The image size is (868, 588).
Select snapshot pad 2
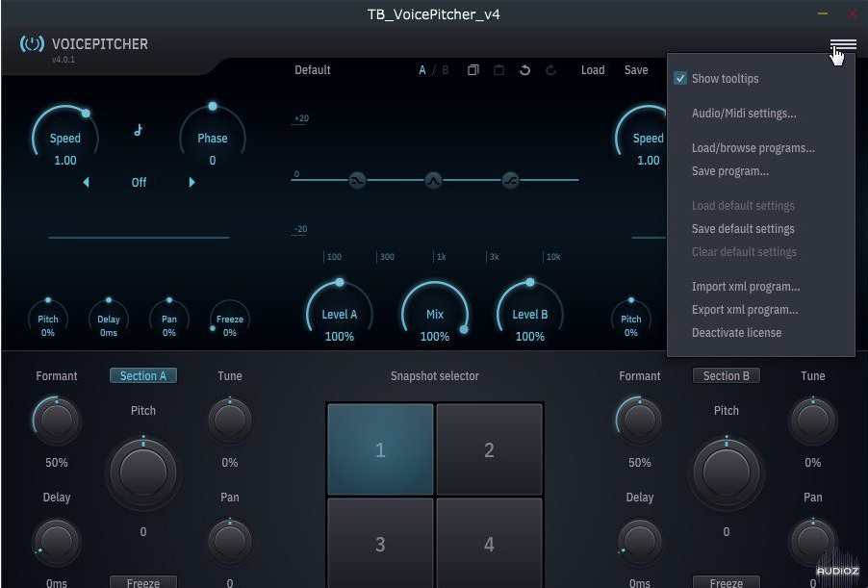pos(489,449)
